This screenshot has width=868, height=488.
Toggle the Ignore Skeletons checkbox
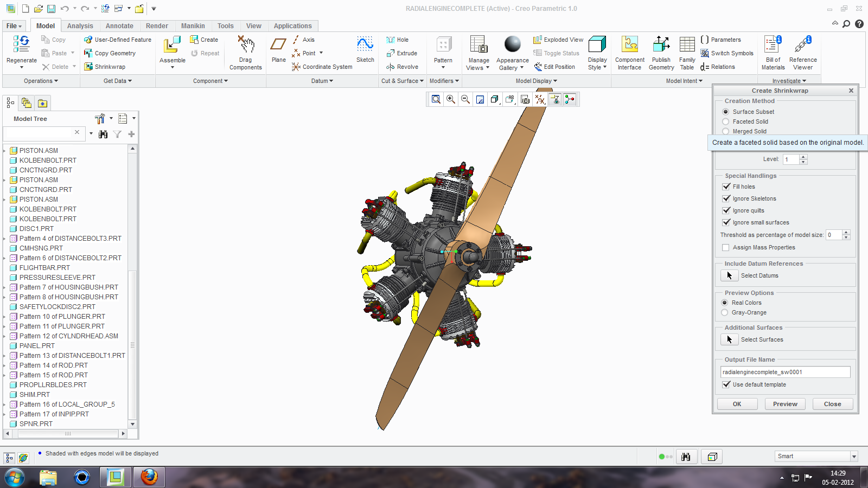point(726,198)
